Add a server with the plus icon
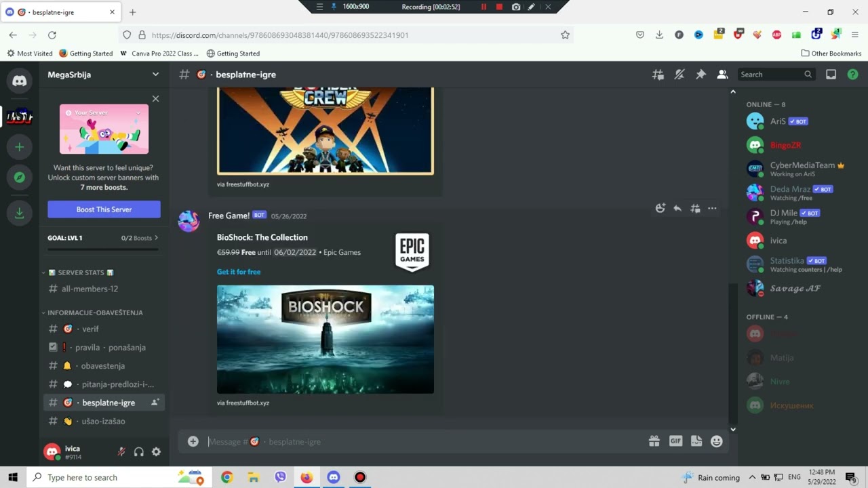The height and width of the screenshot is (488, 868). pyautogui.click(x=20, y=147)
